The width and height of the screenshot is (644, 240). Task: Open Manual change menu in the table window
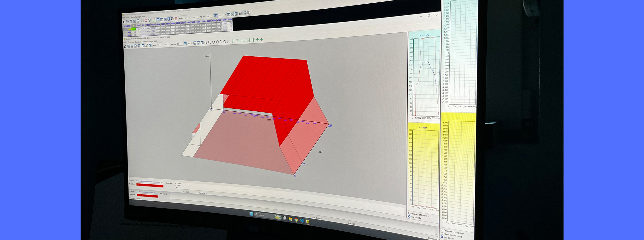136,17
